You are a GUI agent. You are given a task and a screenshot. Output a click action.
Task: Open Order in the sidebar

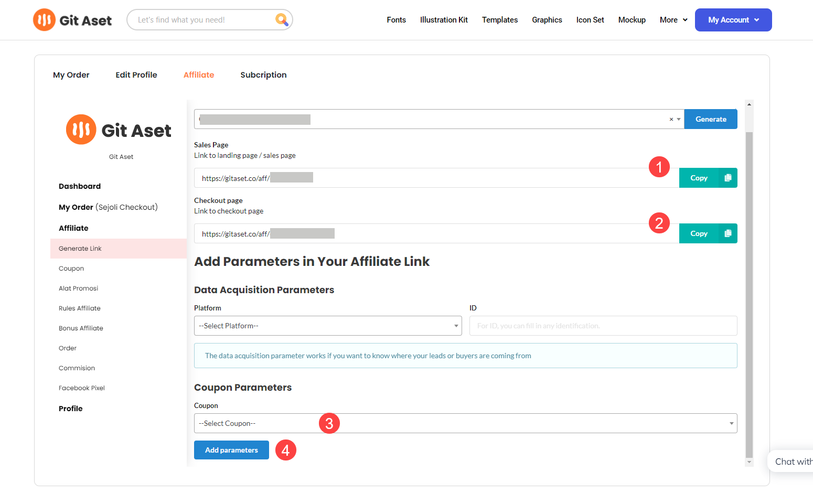[x=68, y=348]
